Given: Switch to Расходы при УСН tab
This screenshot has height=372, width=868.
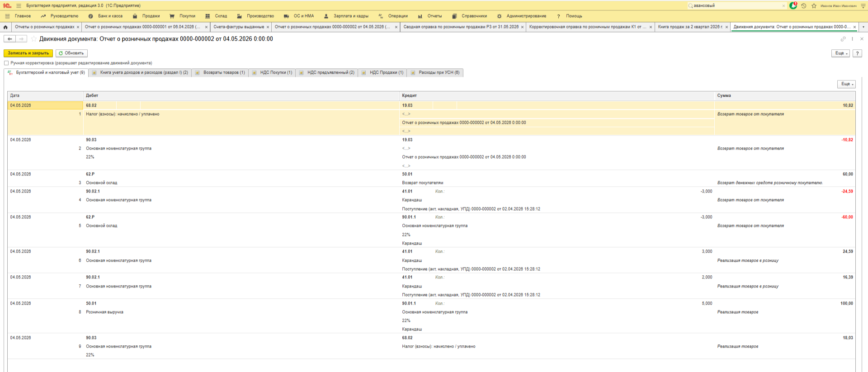Looking at the screenshot, I should (x=439, y=73).
